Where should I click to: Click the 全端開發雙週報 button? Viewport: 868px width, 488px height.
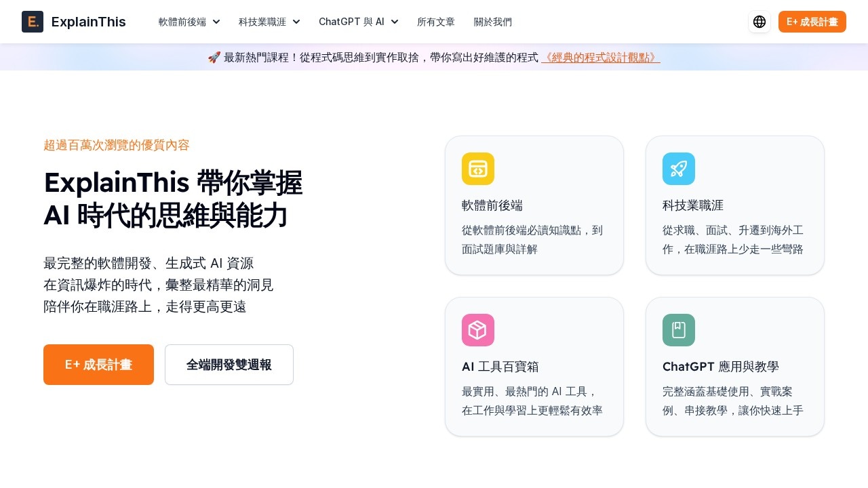coord(229,365)
